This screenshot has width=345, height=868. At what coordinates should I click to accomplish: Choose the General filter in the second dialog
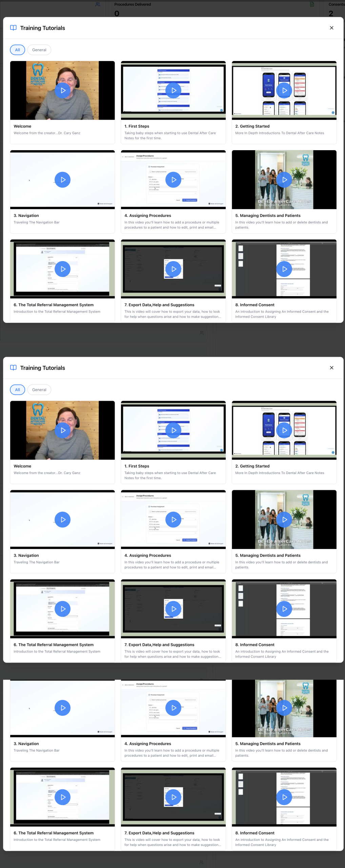pyautogui.click(x=39, y=390)
